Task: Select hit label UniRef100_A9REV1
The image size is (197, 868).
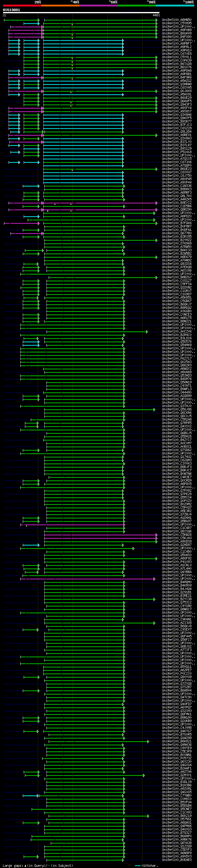Action: (177, 135)
